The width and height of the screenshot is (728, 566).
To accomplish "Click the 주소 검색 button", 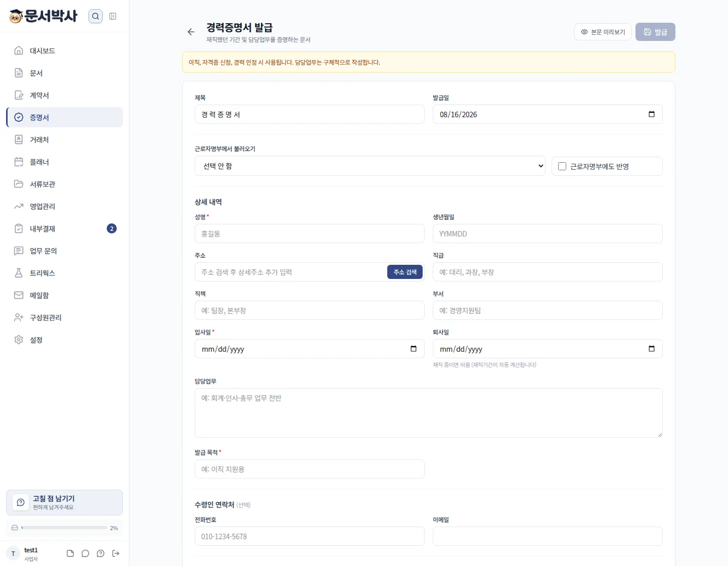I will coord(405,272).
